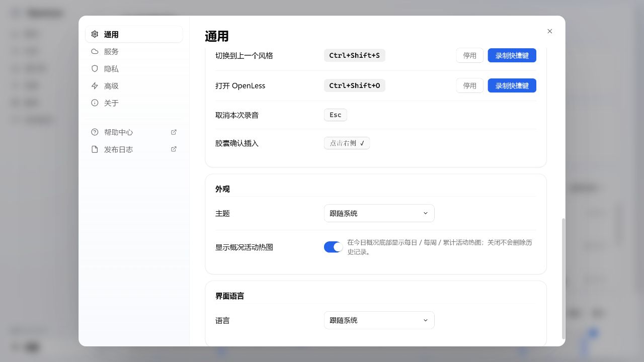The height and width of the screenshot is (362, 644).
Task: Click the 外观 section heading
Action: pyautogui.click(x=222, y=189)
